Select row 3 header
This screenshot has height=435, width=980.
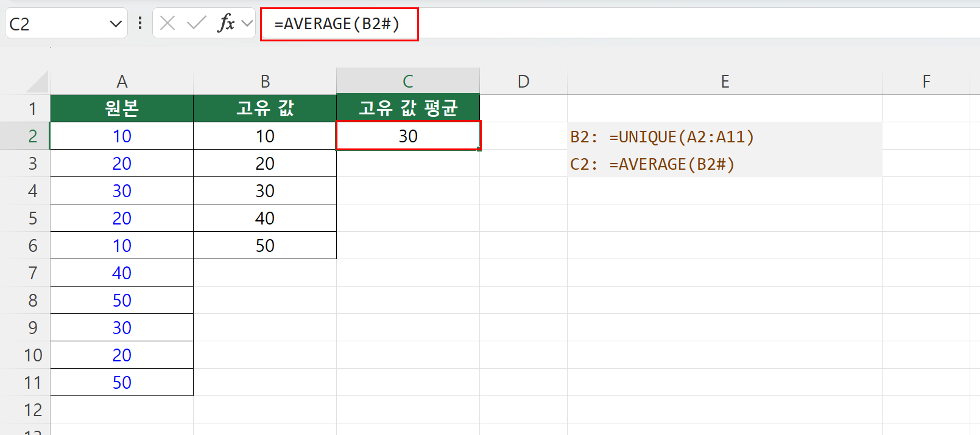pyautogui.click(x=25, y=164)
